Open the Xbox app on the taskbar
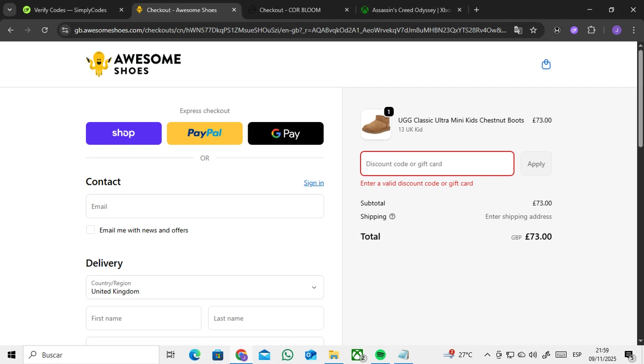Image resolution: width=644 pixels, height=364 pixels. point(358,355)
